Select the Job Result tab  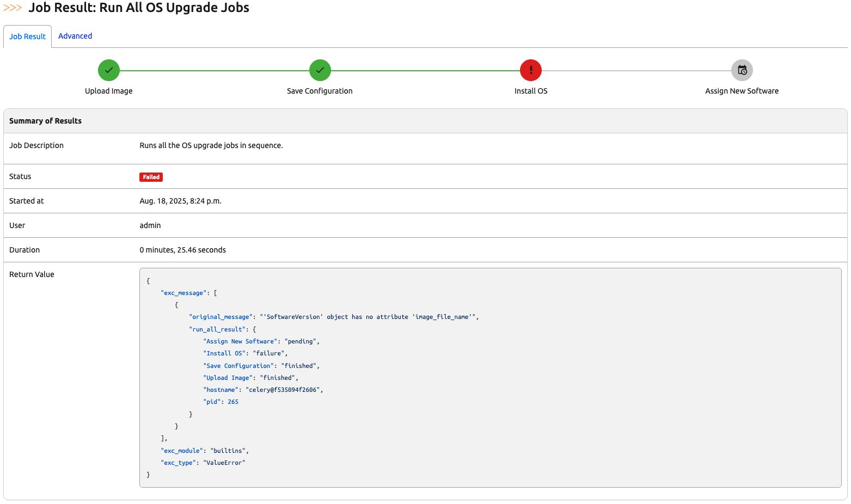(27, 36)
